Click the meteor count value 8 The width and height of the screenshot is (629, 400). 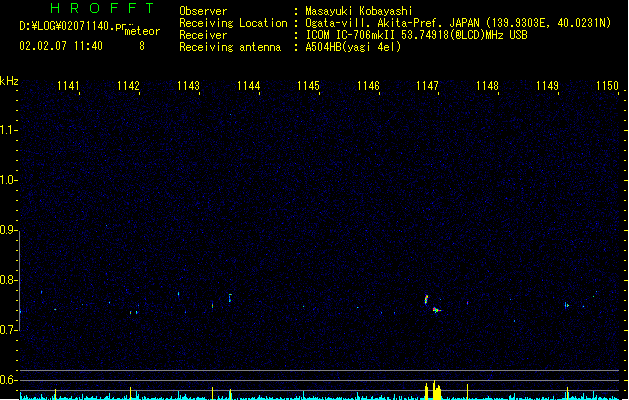point(142,46)
